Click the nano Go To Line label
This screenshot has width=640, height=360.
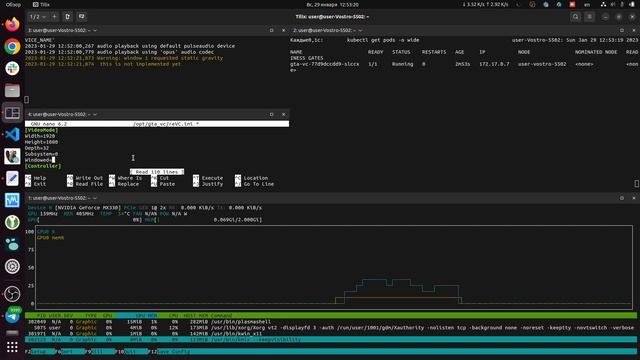pyautogui.click(x=259, y=184)
